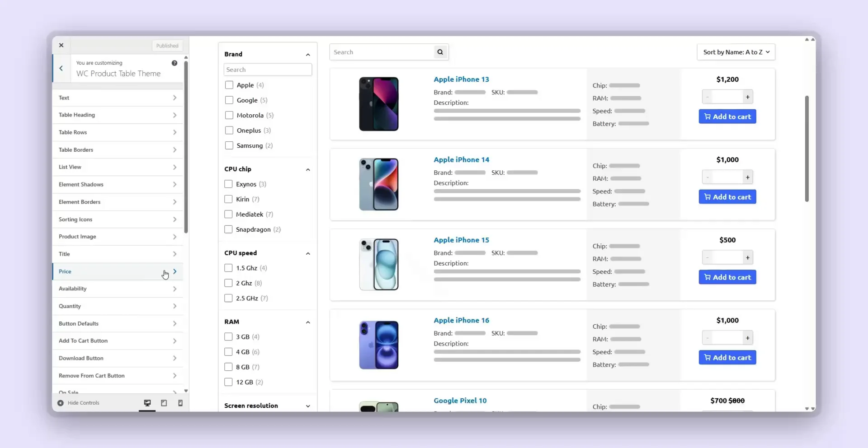Viewport: 868px width, 448px height.
Task: Open the Table Rows customizer section
Action: (x=118, y=132)
